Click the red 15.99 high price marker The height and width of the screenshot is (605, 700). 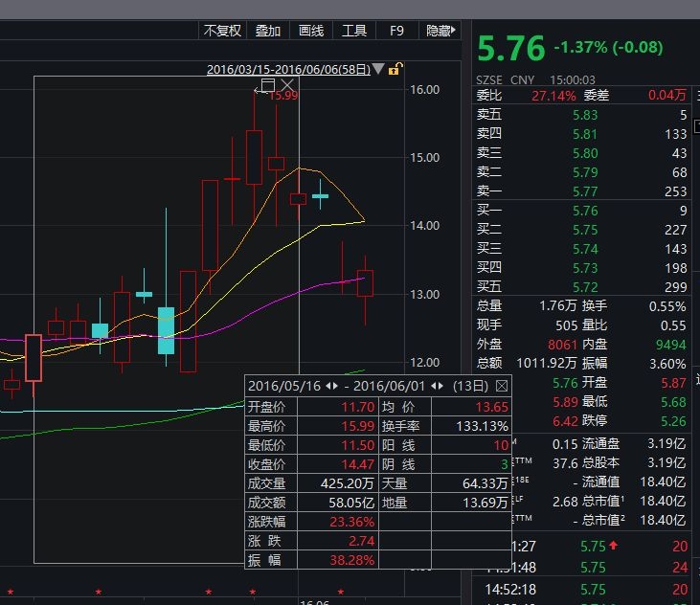[x=283, y=95]
